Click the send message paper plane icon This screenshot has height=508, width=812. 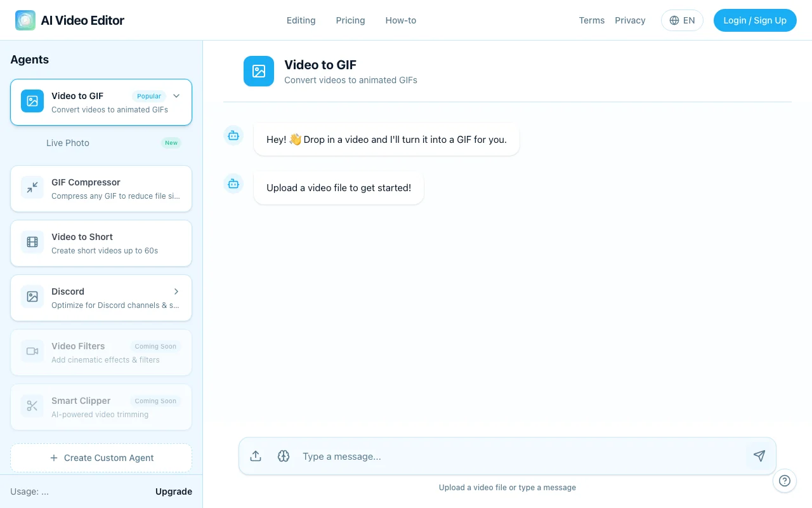(759, 456)
